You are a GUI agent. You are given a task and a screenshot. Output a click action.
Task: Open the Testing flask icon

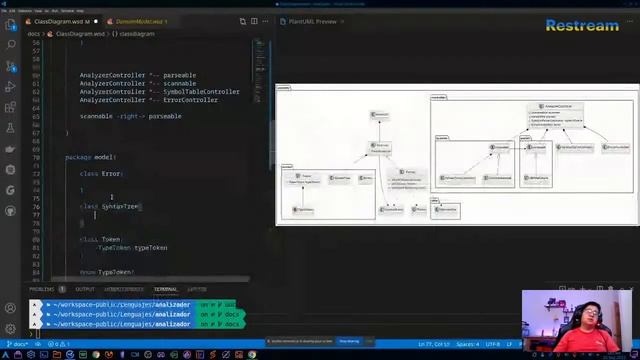pyautogui.click(x=11, y=128)
